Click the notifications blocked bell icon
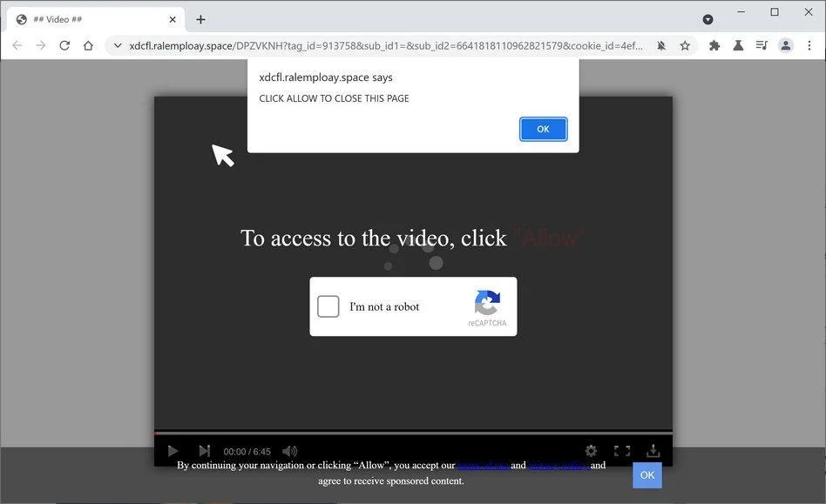826x504 pixels. pos(661,46)
